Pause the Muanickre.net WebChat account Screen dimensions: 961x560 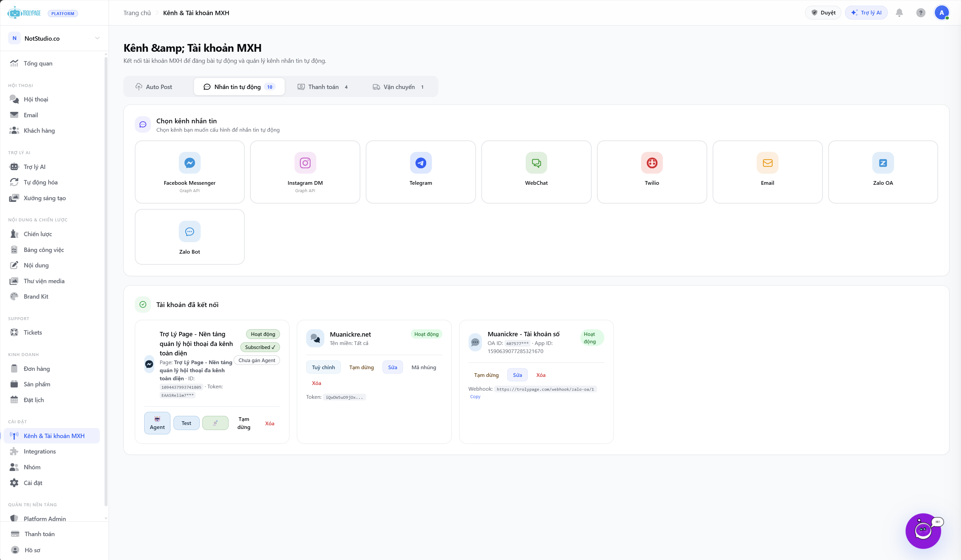pos(362,367)
